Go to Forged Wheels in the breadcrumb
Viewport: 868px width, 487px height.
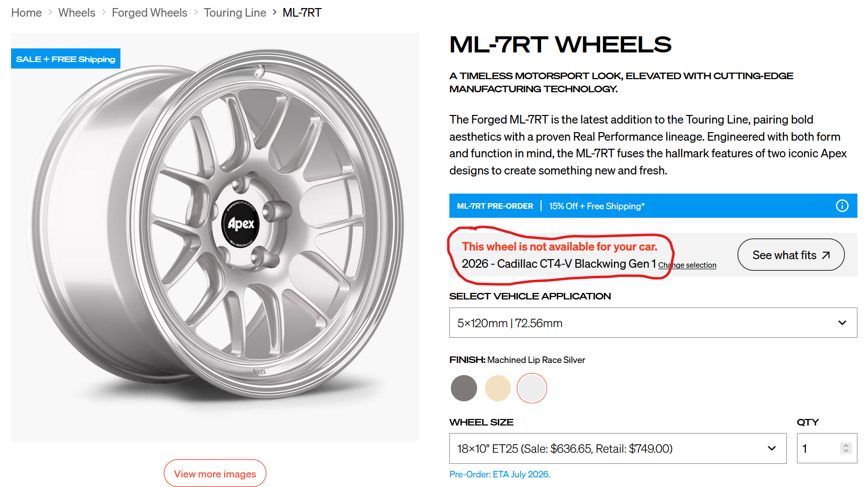[150, 13]
